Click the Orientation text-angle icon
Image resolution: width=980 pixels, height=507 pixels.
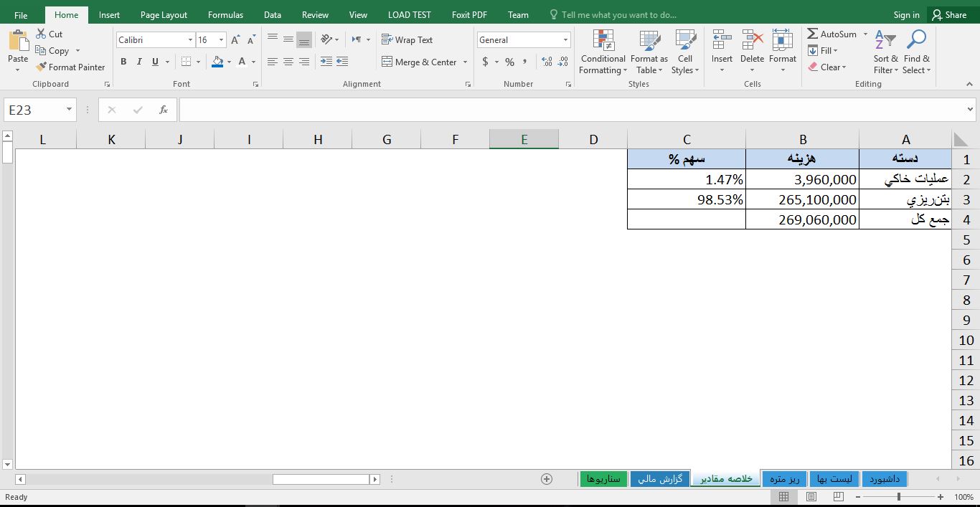click(x=326, y=39)
